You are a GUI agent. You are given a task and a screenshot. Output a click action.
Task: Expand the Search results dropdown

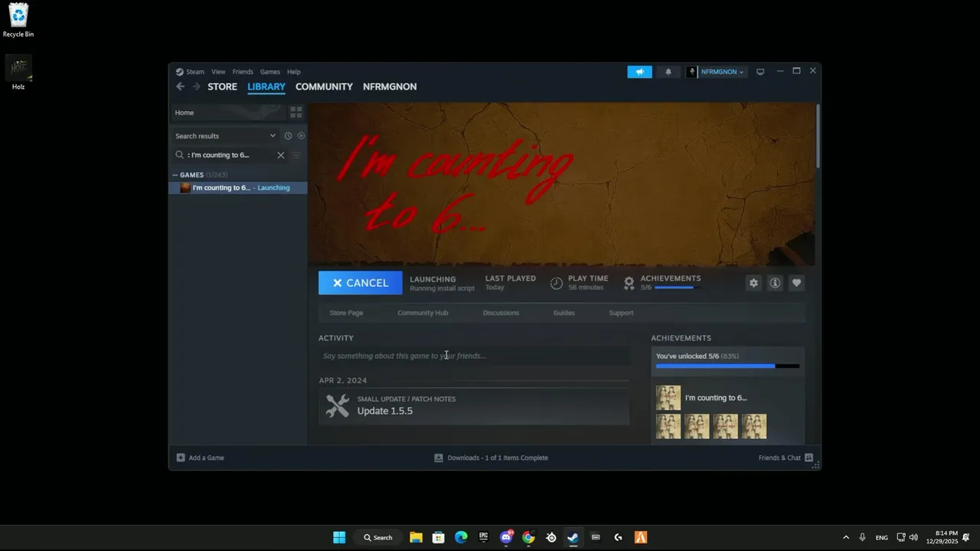(x=273, y=135)
